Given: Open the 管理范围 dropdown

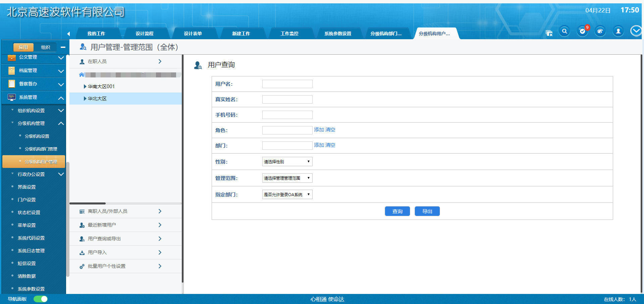Looking at the screenshot, I should pos(287,178).
